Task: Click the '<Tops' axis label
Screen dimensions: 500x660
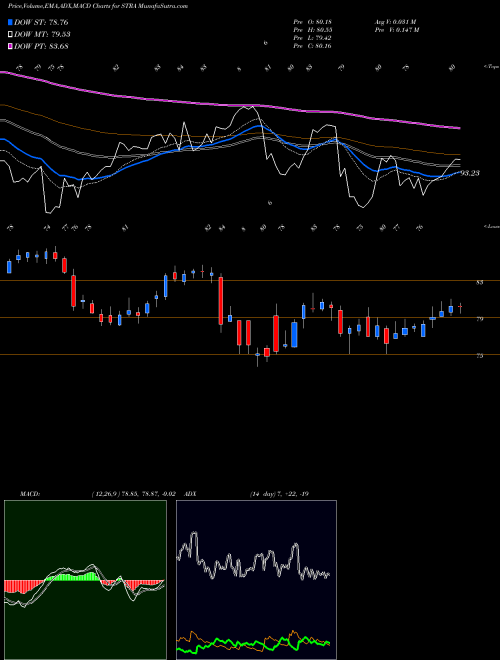Action: (x=491, y=67)
